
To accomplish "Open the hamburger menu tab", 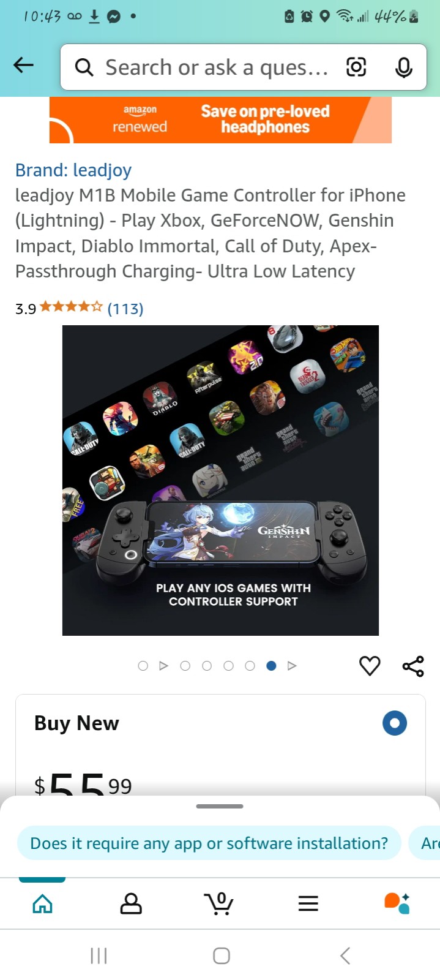I will [x=308, y=903].
